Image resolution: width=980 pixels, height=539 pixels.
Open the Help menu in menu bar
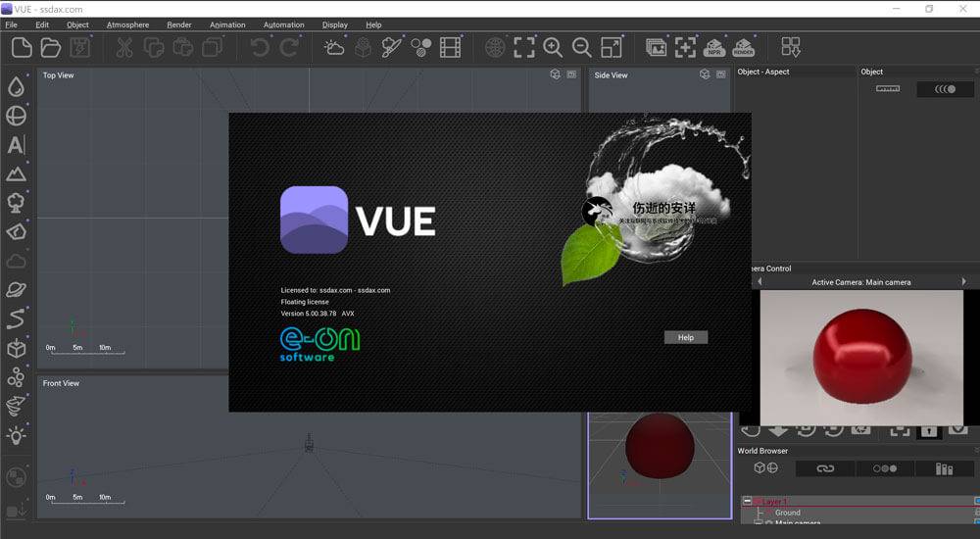tap(373, 25)
